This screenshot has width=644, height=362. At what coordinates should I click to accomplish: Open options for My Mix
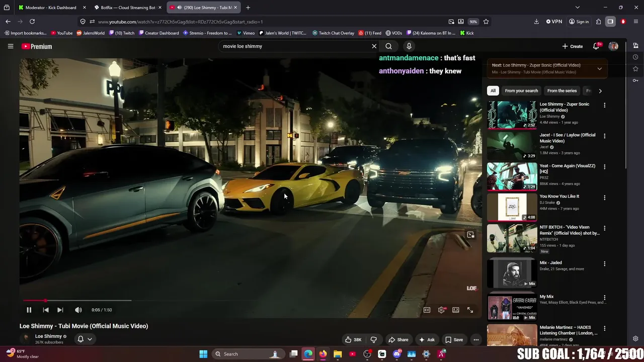(604, 298)
